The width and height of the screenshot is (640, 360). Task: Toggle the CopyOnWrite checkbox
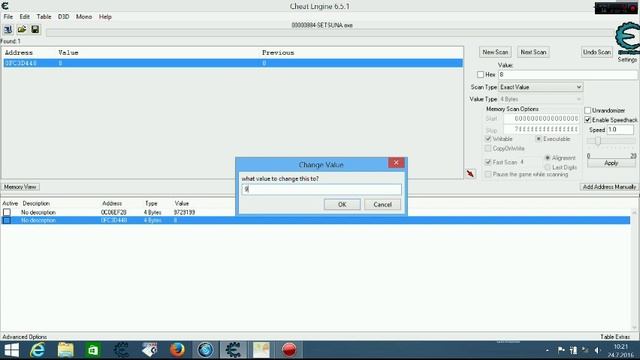point(488,148)
